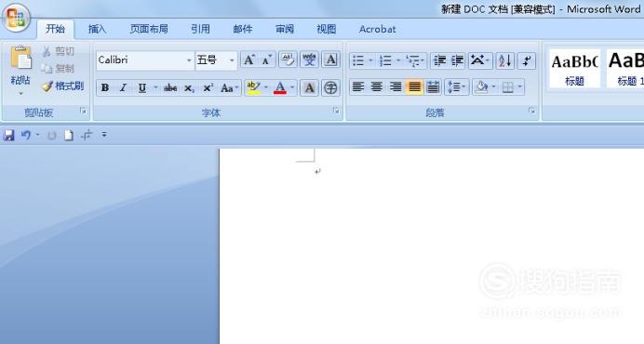Grow font size with large A
Image resolution: width=644 pixels, height=344 pixels.
pyautogui.click(x=249, y=60)
